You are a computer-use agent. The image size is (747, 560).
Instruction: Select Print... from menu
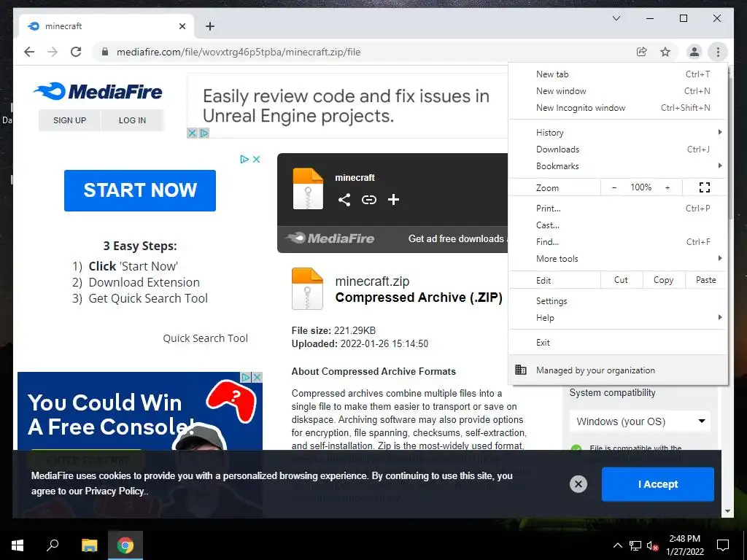point(618,208)
